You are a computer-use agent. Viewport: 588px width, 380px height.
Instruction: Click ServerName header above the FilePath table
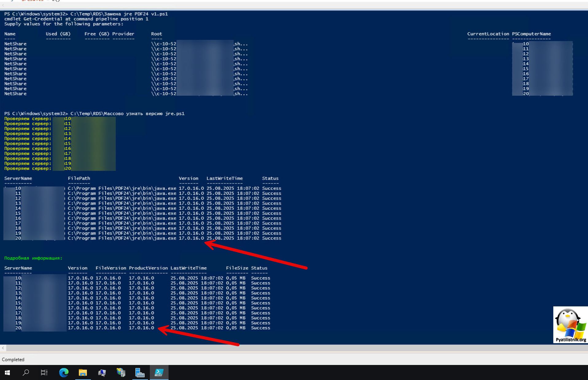pyautogui.click(x=18, y=178)
